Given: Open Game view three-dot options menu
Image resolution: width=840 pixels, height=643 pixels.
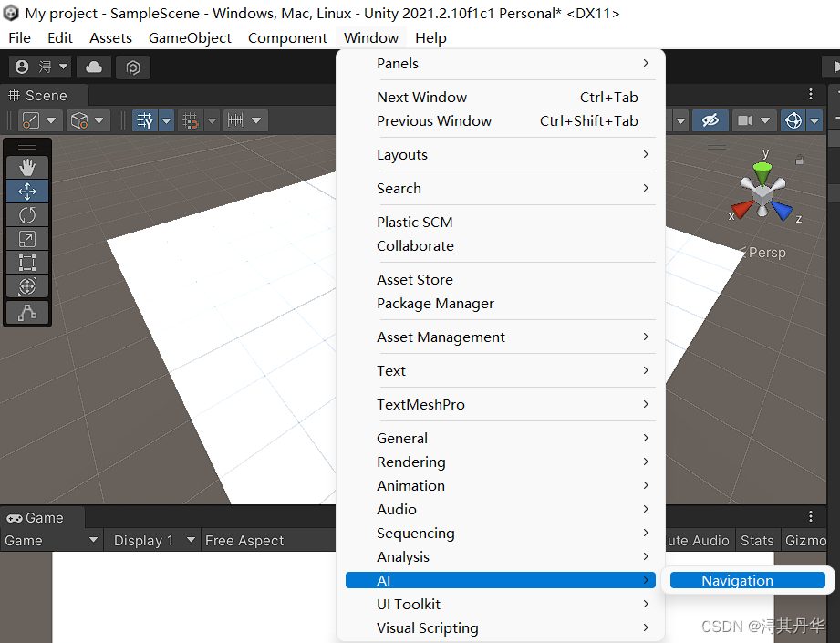Looking at the screenshot, I should click(811, 516).
